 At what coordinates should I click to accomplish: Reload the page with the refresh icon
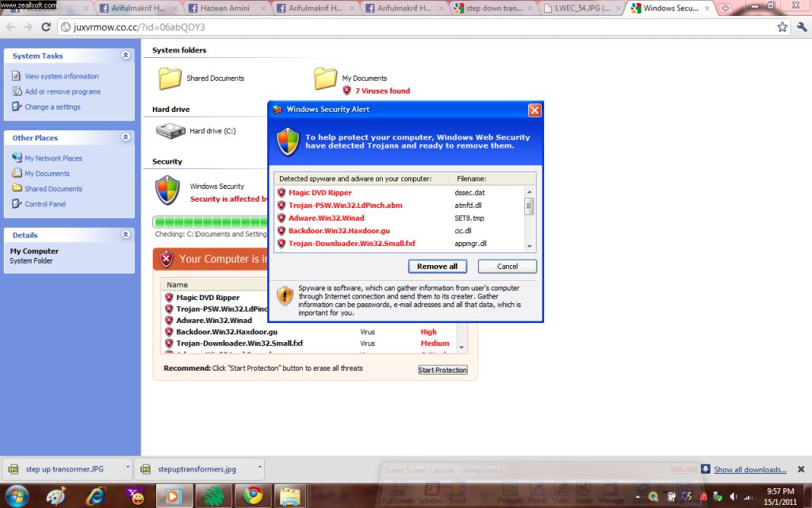tap(45, 27)
